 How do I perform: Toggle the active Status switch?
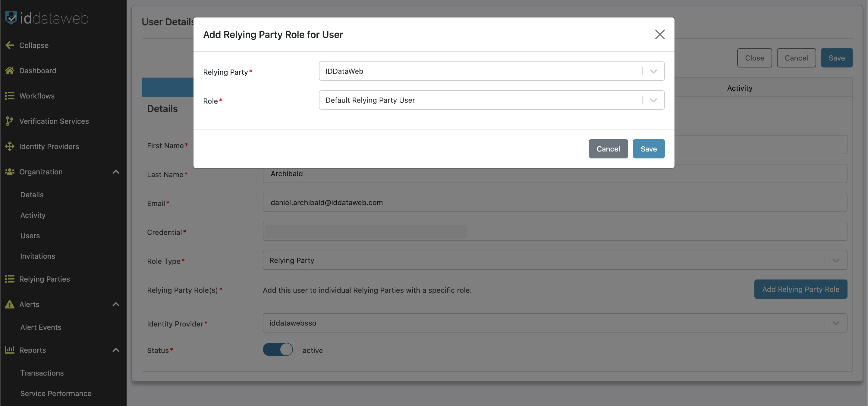[278, 349]
